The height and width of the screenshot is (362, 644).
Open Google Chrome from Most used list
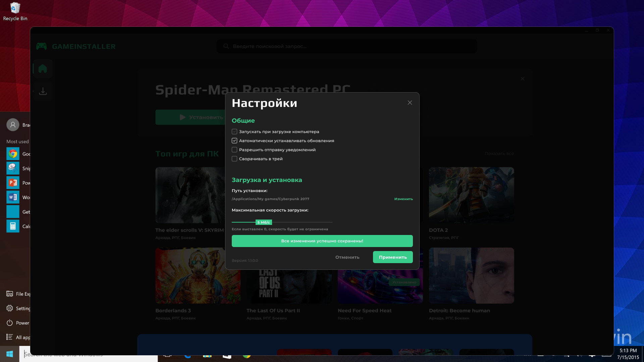(x=13, y=154)
